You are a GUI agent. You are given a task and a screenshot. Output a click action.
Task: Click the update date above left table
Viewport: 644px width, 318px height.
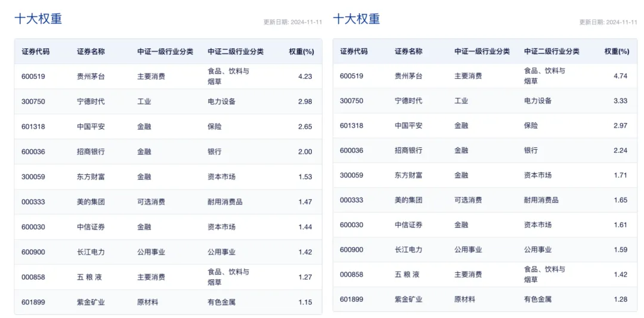[x=293, y=22]
